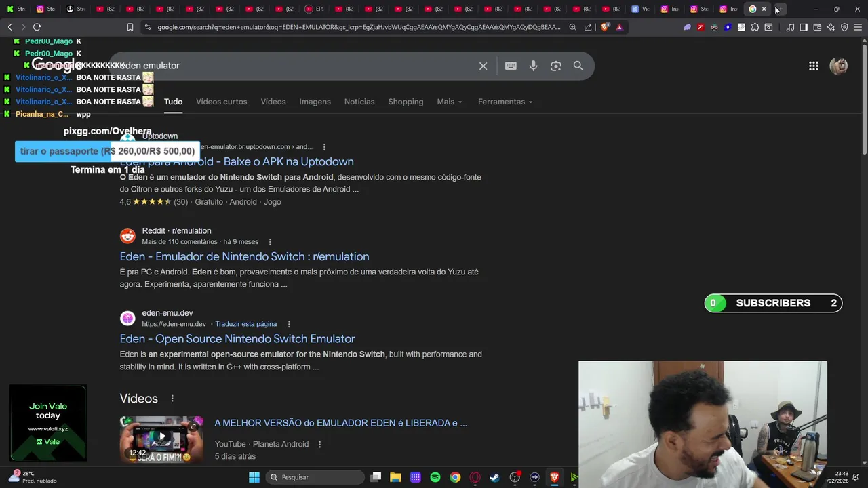Open Chrome from the taskbar
Screen dimensions: 868x488
pos(455,477)
